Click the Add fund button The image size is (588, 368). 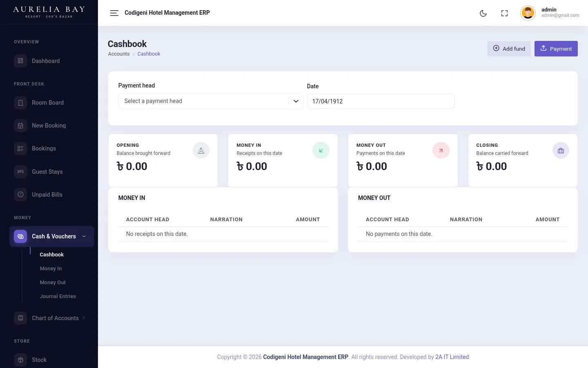[x=509, y=49]
